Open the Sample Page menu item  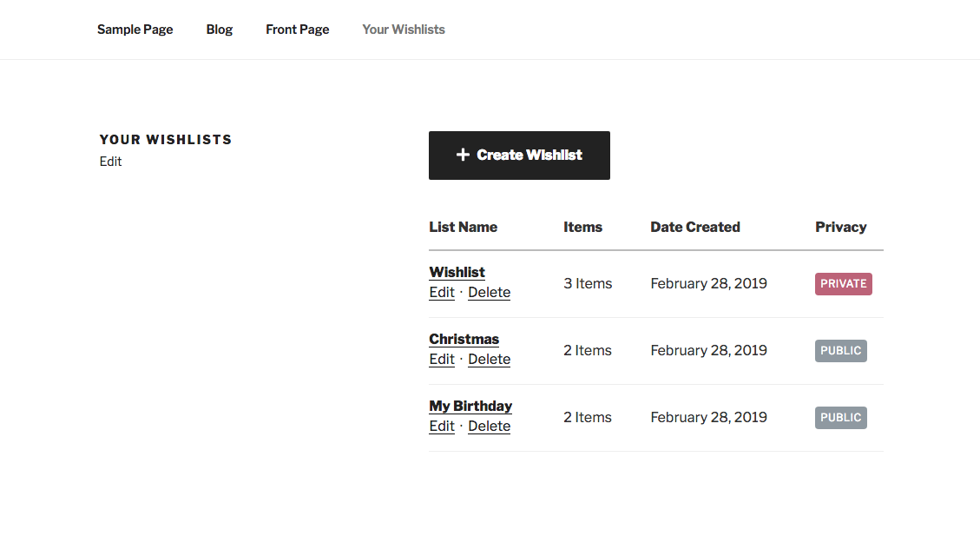[135, 30]
